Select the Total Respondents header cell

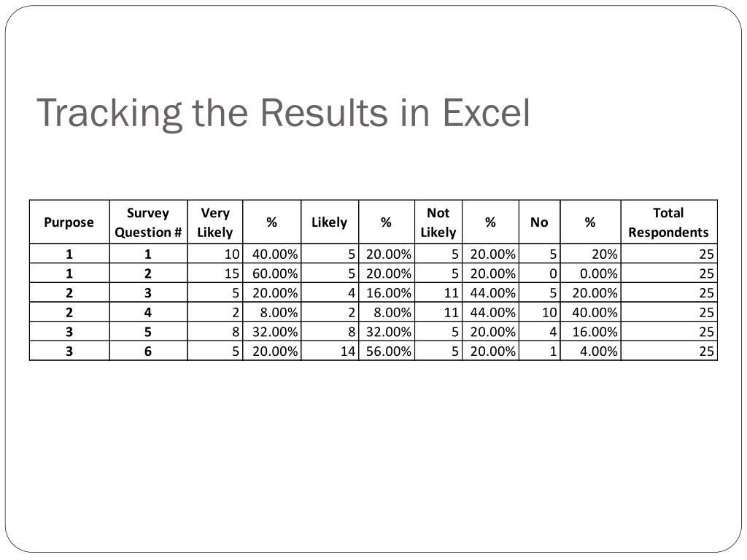(x=669, y=222)
